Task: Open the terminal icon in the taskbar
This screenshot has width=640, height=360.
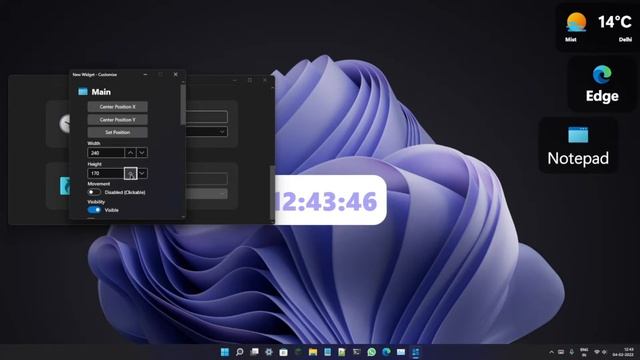Action: click(x=357, y=352)
